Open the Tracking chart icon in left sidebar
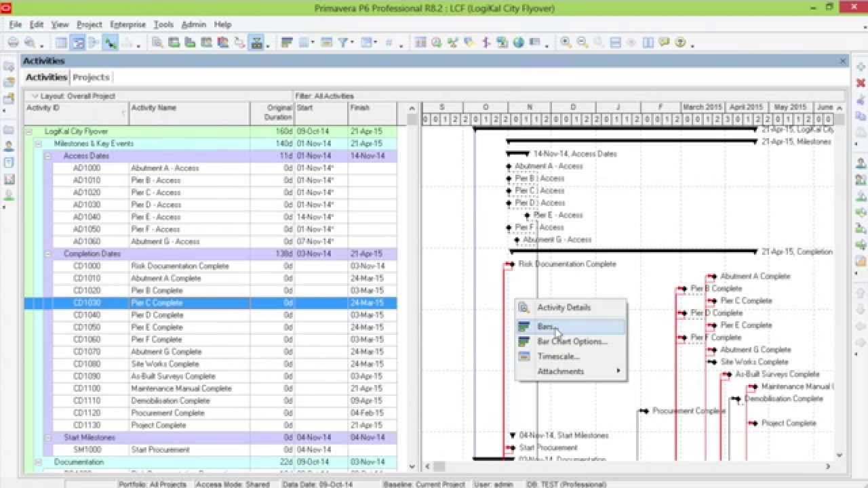The width and height of the screenshot is (868, 488). point(9,179)
